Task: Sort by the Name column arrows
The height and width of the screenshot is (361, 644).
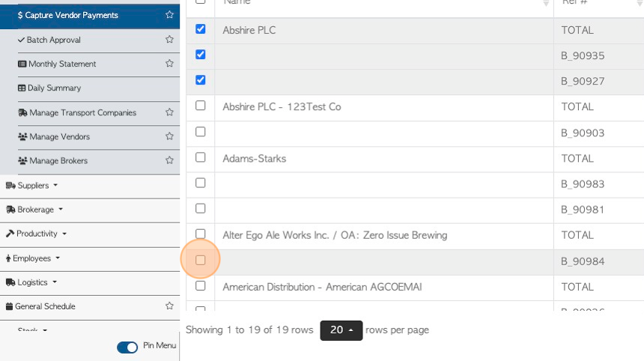Action: [546, 2]
